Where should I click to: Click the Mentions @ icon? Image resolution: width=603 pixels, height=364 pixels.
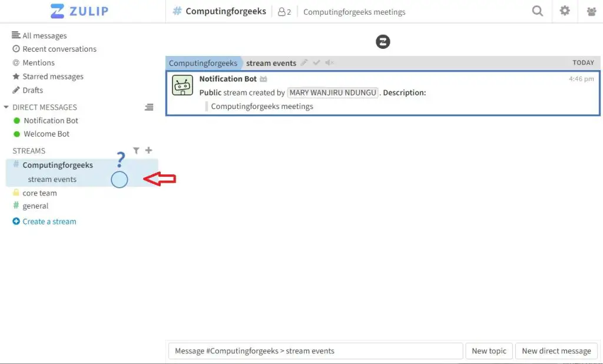[16, 62]
